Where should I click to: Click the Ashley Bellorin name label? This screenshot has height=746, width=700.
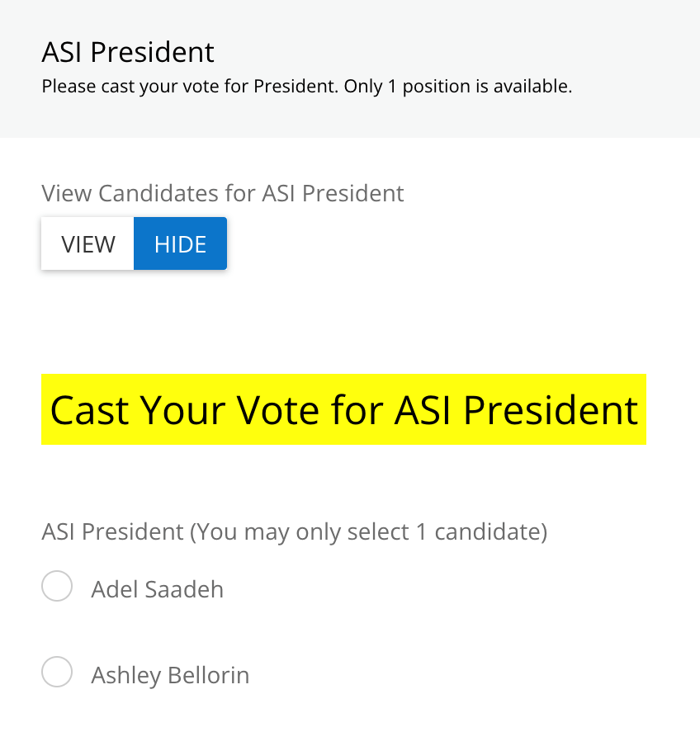coord(169,675)
